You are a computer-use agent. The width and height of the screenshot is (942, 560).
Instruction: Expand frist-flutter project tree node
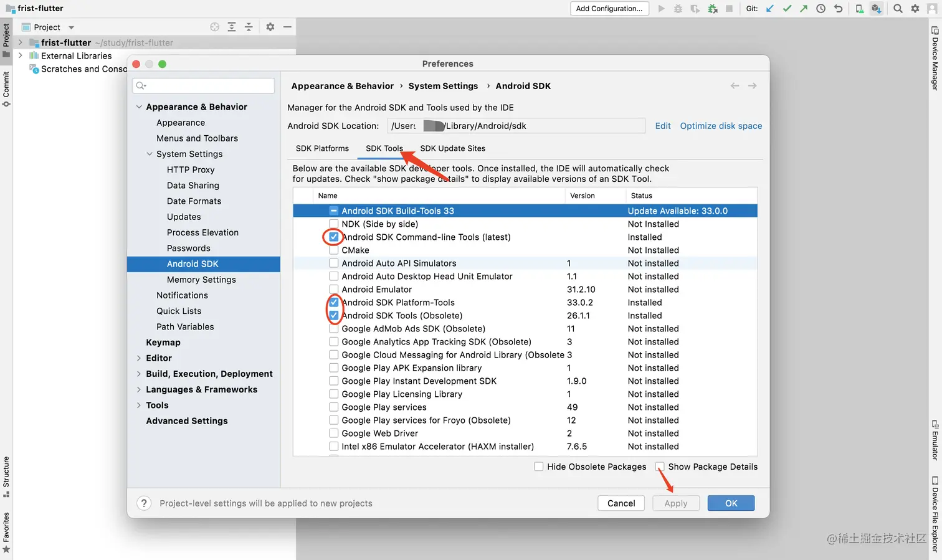[21, 42]
